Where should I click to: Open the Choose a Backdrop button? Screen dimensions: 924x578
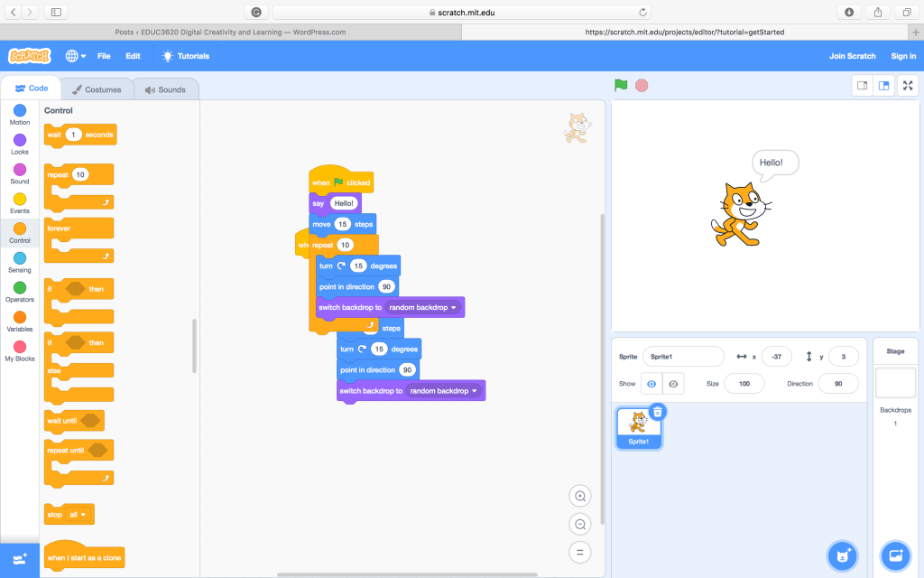coord(896,555)
